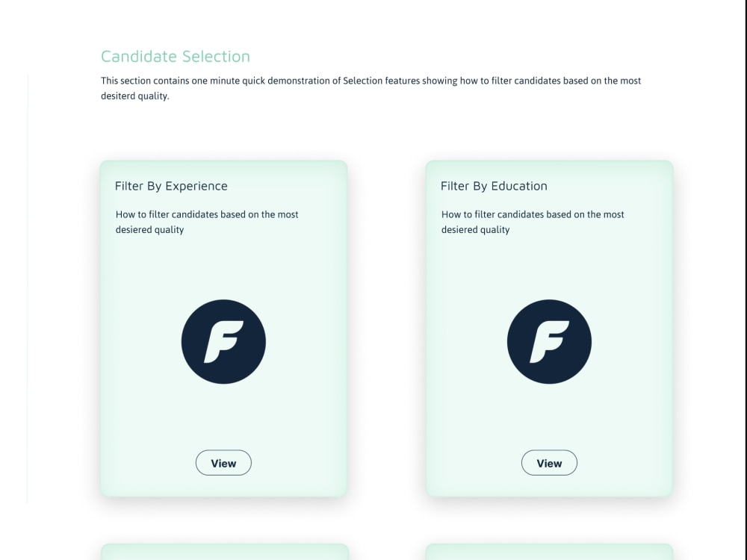This screenshot has width=747, height=560.
Task: Select the Experience card's description text
Action: tap(207, 222)
